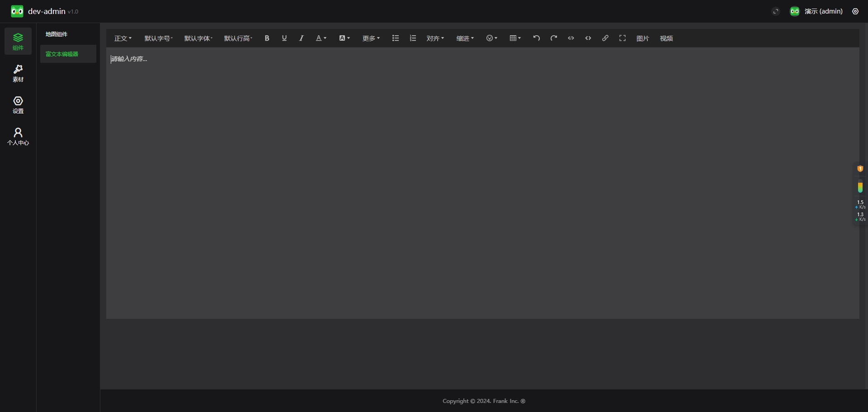Open font color picker
The image size is (868, 412).
(x=321, y=38)
